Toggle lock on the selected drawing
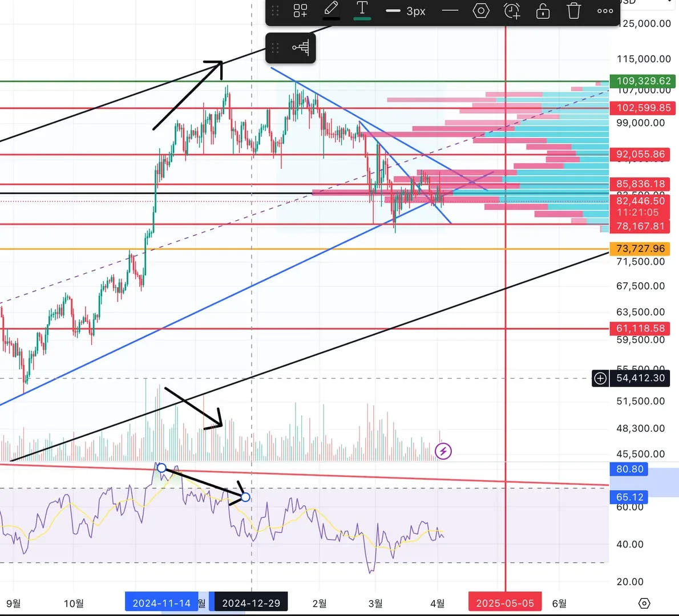The image size is (679, 616). [x=543, y=10]
